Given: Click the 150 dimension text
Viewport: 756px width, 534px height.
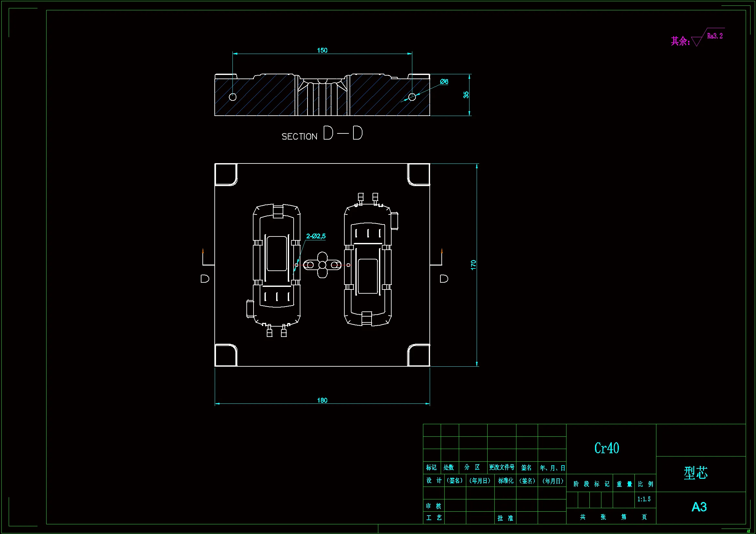Looking at the screenshot, I should 322,50.
